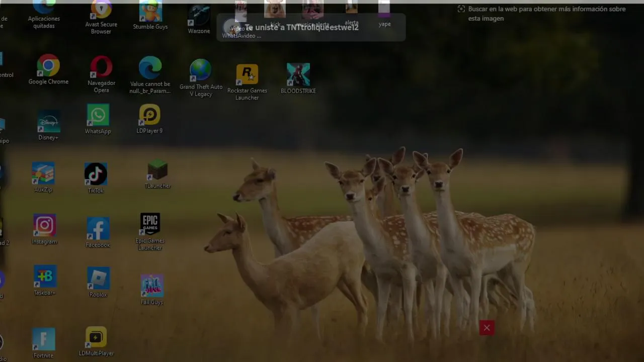Open TikTok desktop shortcut

point(96,178)
